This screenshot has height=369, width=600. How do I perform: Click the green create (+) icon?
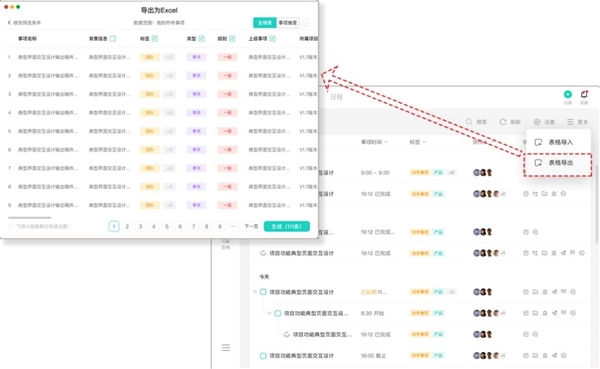(567, 94)
